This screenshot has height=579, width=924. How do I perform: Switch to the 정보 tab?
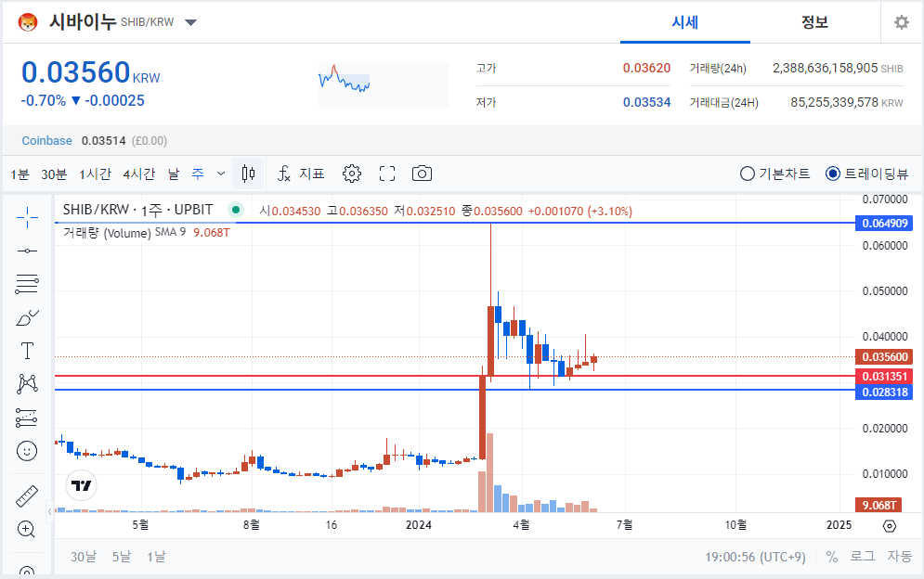pyautogui.click(x=814, y=22)
